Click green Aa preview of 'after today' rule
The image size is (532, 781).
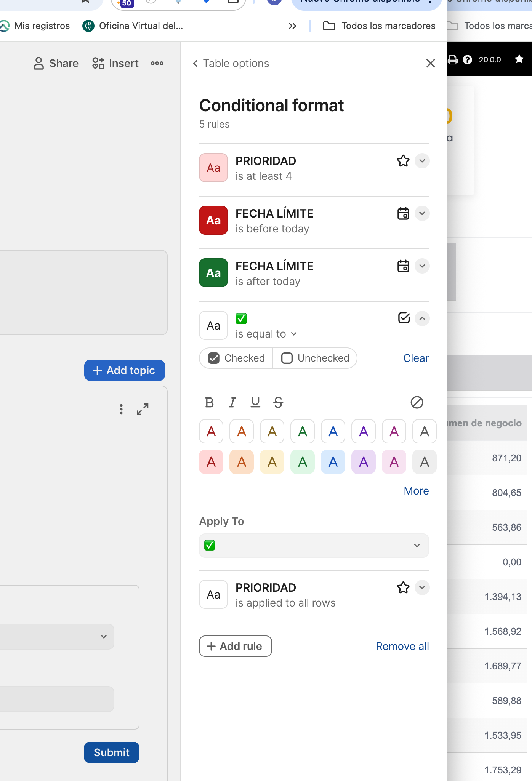pyautogui.click(x=213, y=273)
